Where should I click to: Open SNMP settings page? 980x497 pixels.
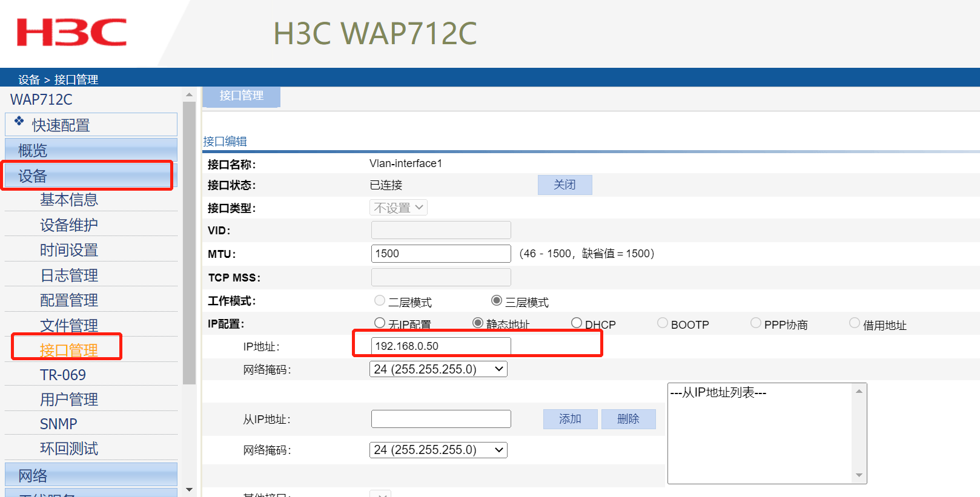click(59, 424)
